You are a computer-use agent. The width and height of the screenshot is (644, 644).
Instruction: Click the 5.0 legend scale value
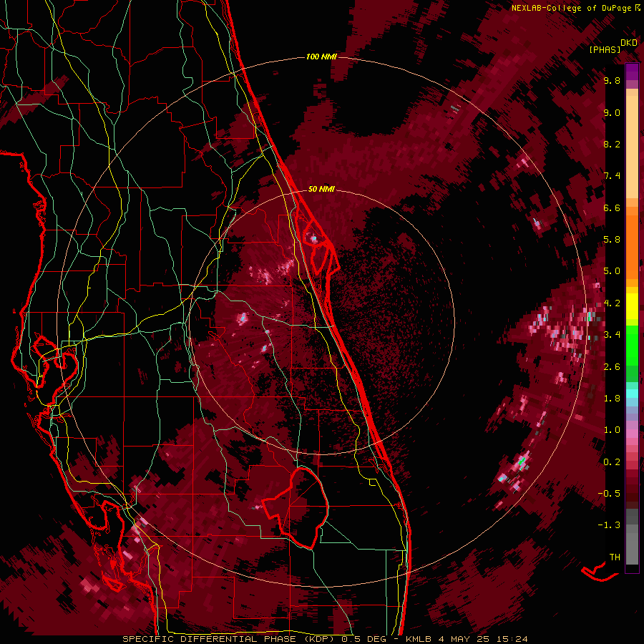(612, 271)
